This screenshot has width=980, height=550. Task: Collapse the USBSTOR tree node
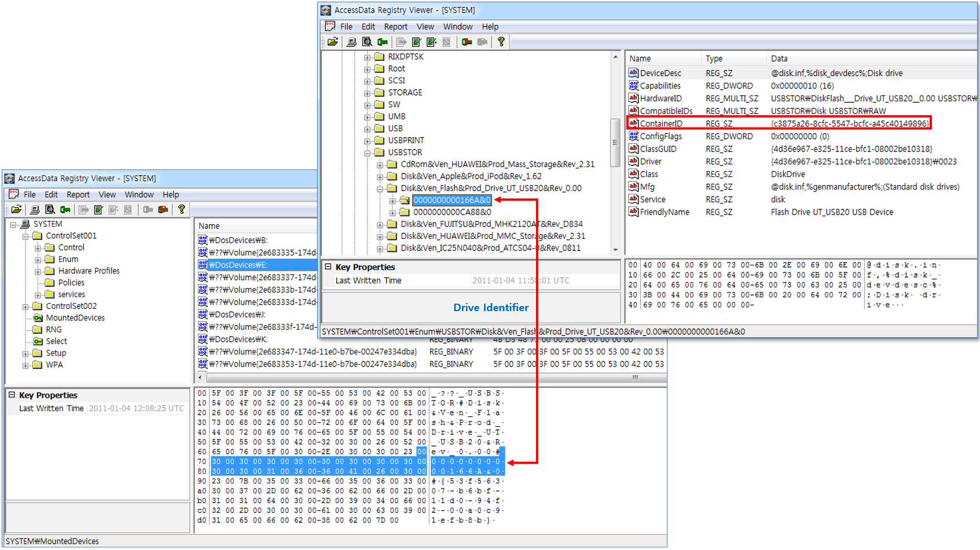pos(367,153)
